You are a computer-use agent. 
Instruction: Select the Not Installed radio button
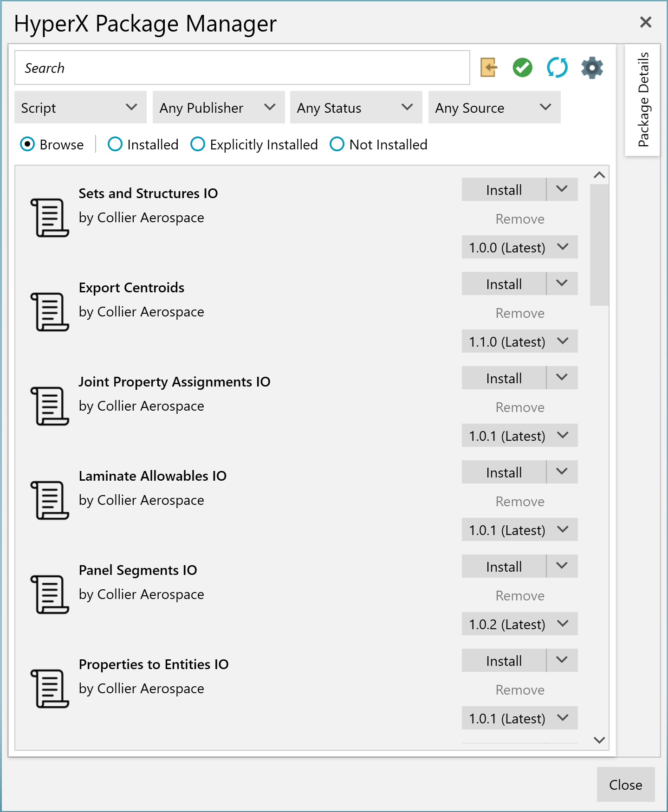tap(337, 144)
